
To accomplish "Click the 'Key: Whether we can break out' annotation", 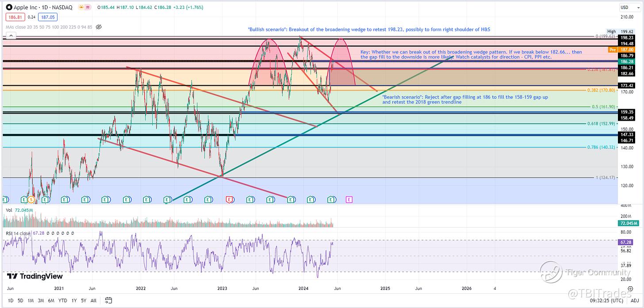I will point(471,54).
